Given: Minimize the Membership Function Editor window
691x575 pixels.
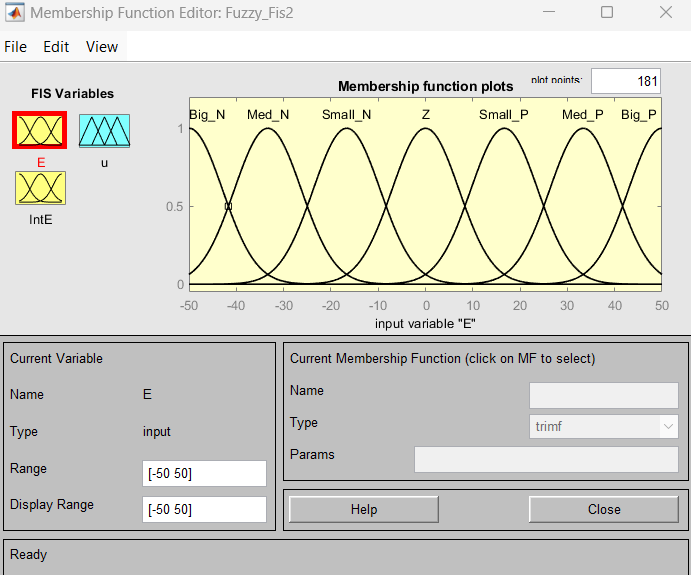Looking at the screenshot, I should (549, 12).
